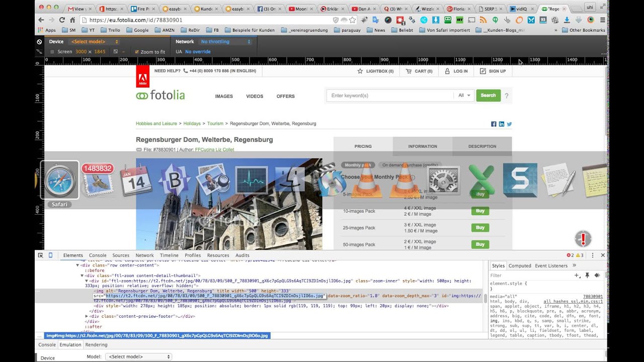Buy the 10-images Pack
The height and width of the screenshot is (362, 644).
[x=480, y=211]
